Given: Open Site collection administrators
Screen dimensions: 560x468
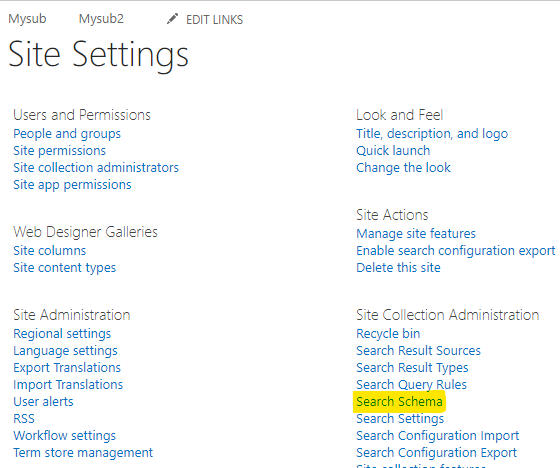Looking at the screenshot, I should point(96,168).
